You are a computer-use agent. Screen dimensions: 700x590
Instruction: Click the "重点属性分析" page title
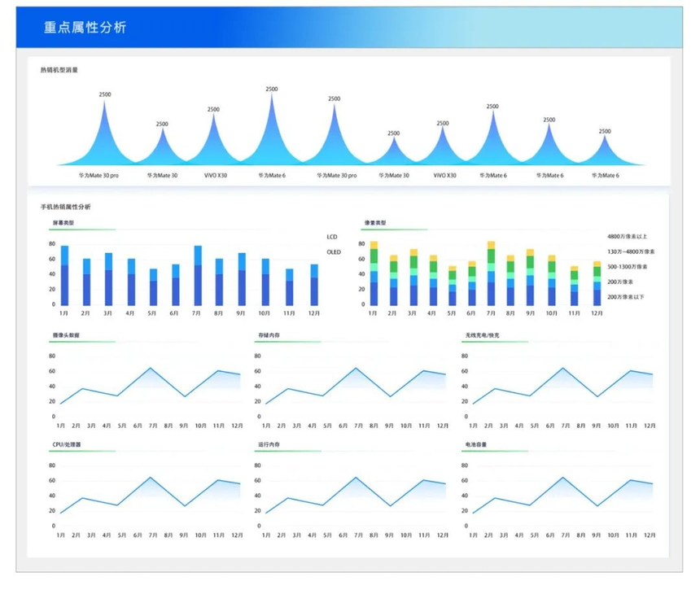pos(85,28)
